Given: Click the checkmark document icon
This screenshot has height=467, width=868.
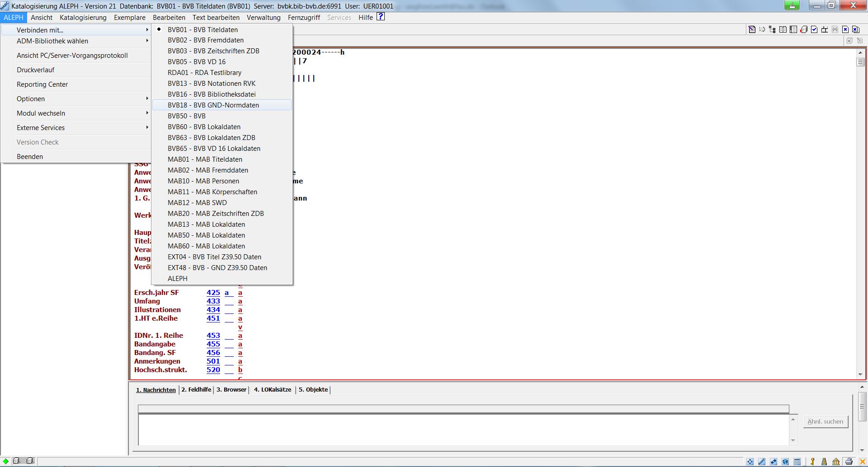Looking at the screenshot, I should click(814, 30).
